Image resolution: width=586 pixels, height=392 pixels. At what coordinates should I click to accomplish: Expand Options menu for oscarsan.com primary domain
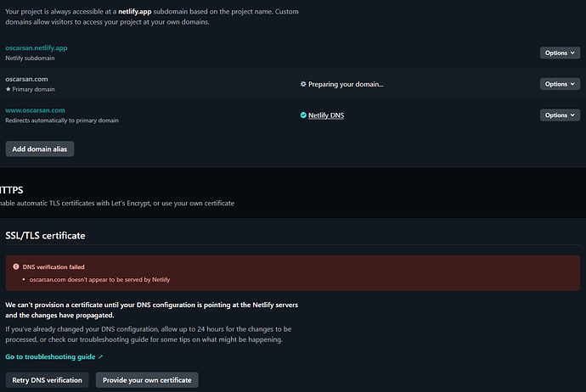click(560, 84)
